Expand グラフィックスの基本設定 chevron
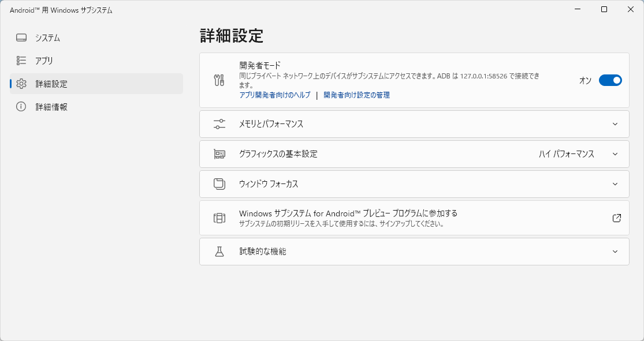The width and height of the screenshot is (644, 341). click(x=615, y=154)
